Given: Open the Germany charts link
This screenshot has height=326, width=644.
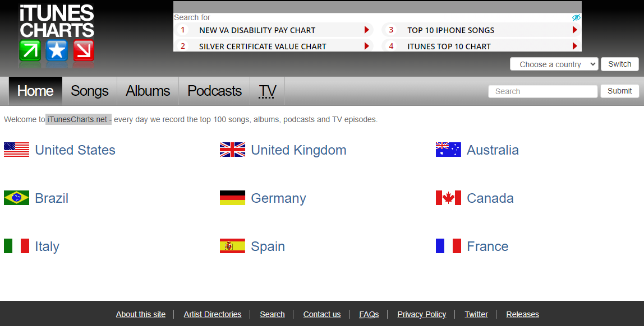Looking at the screenshot, I should click(278, 198).
